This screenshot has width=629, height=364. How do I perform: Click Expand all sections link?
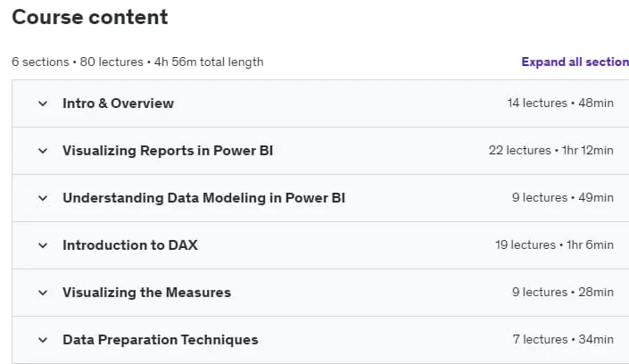coord(575,62)
